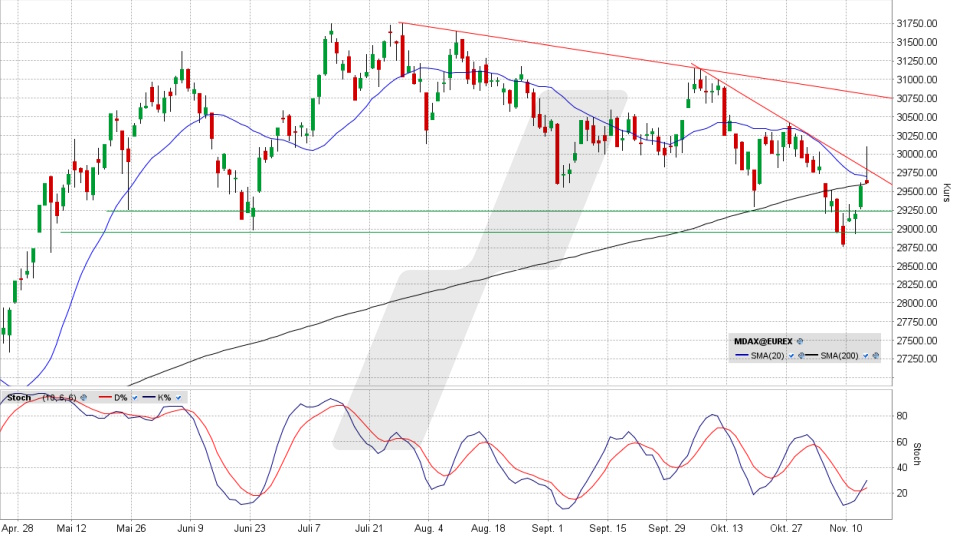
Task: Uncheck the D% line checkbox
Action: 135,397
